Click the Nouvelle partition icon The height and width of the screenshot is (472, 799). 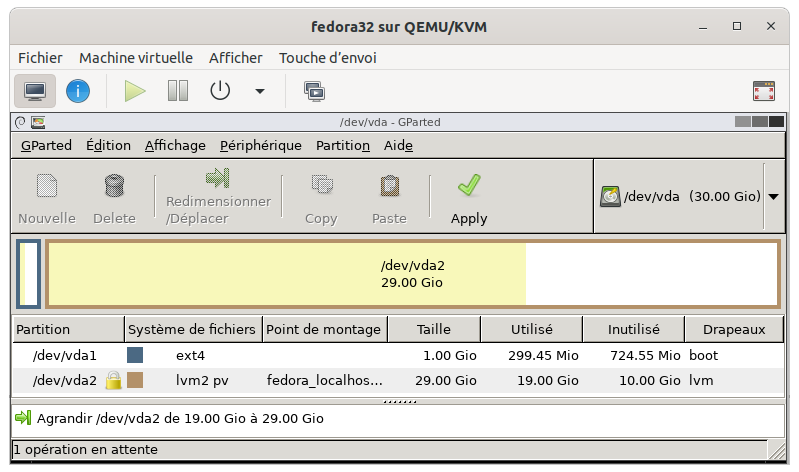[x=47, y=186]
